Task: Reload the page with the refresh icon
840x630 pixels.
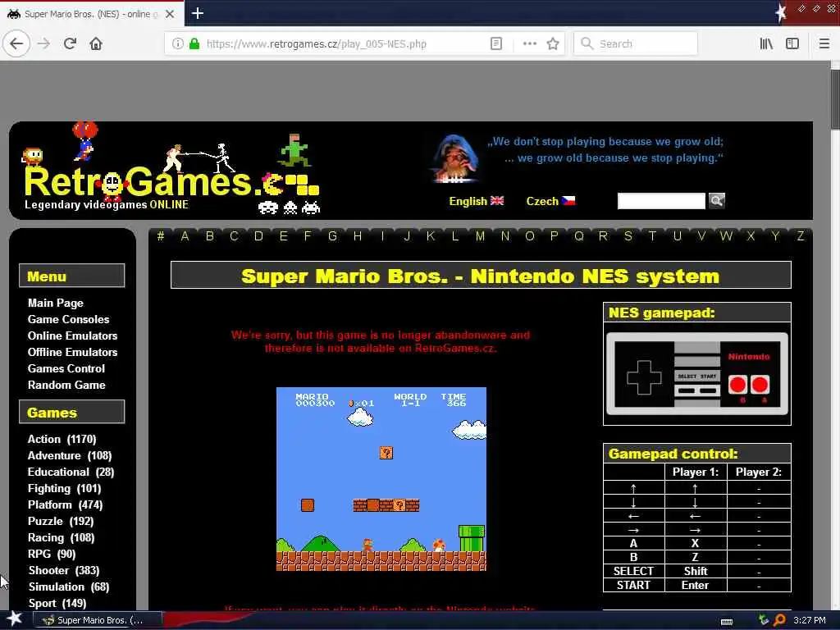Action: coord(70,43)
